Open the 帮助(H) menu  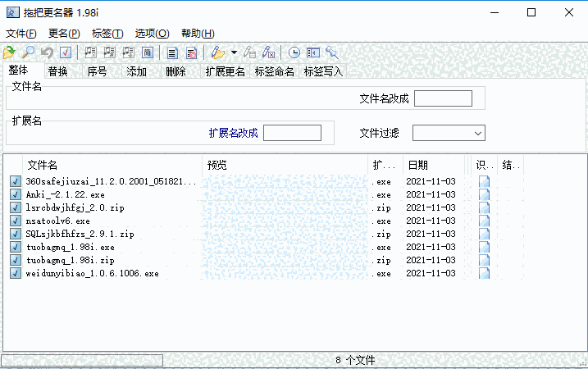coord(198,34)
